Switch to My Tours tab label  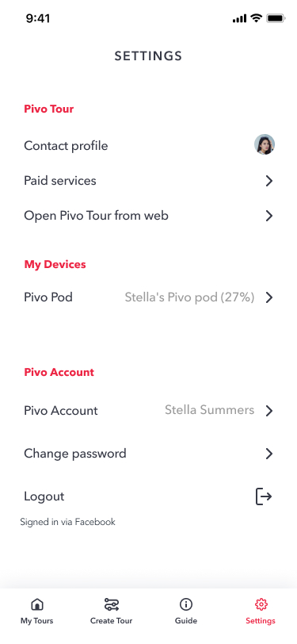(37, 620)
